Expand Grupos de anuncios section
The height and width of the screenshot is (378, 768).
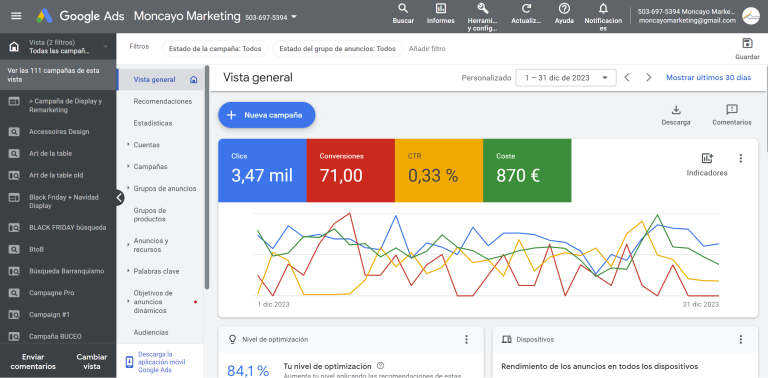[x=128, y=189]
